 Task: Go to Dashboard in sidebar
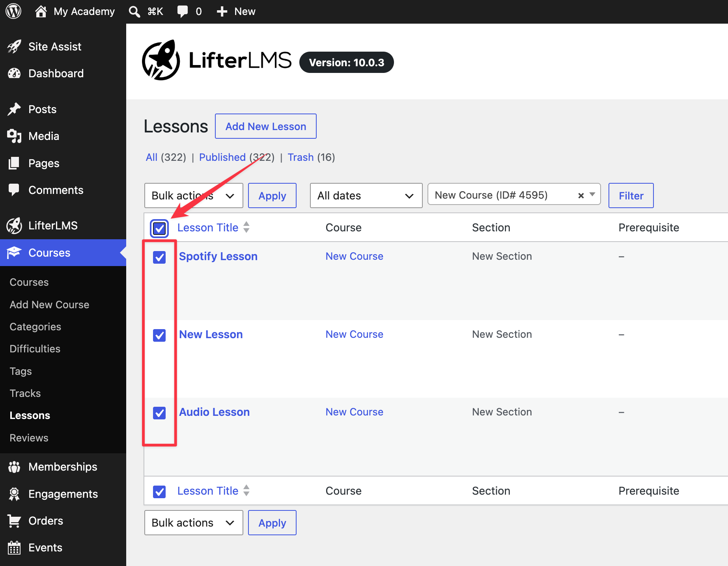pyautogui.click(x=56, y=73)
